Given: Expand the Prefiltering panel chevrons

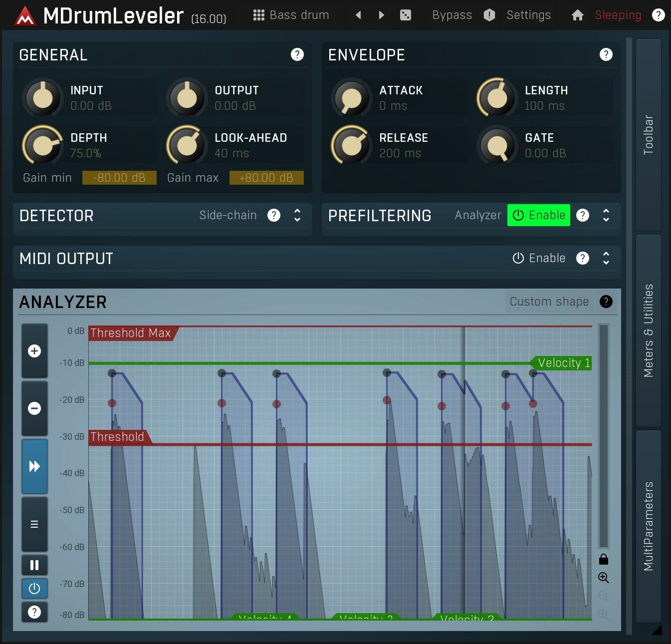Looking at the screenshot, I should (606, 215).
